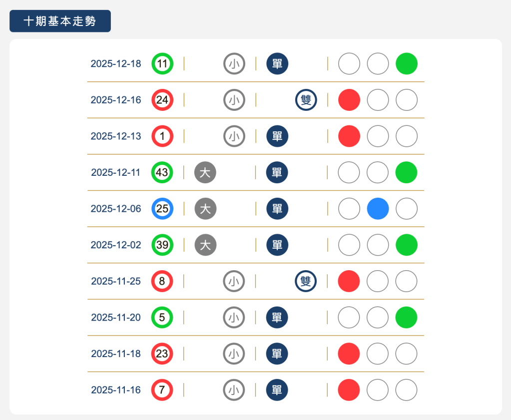Screen dimensions: 511x420
Task: Click the 雙 badge in 2025-12-16 row
Action: [306, 100]
